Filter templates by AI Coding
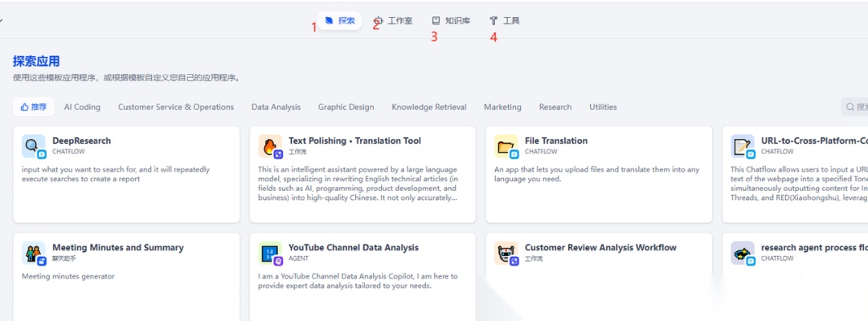Image resolution: width=868 pixels, height=321 pixels. point(83,108)
